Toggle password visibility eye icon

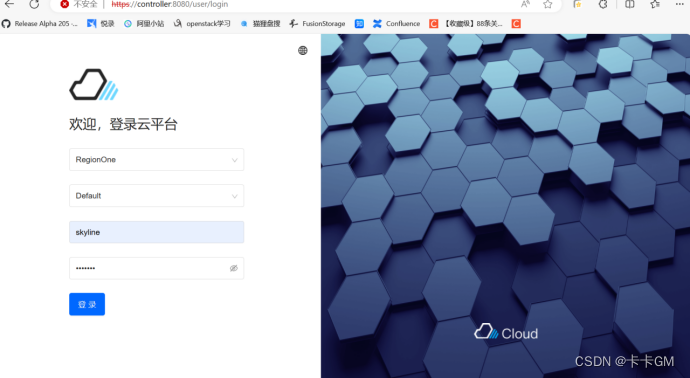(x=234, y=268)
